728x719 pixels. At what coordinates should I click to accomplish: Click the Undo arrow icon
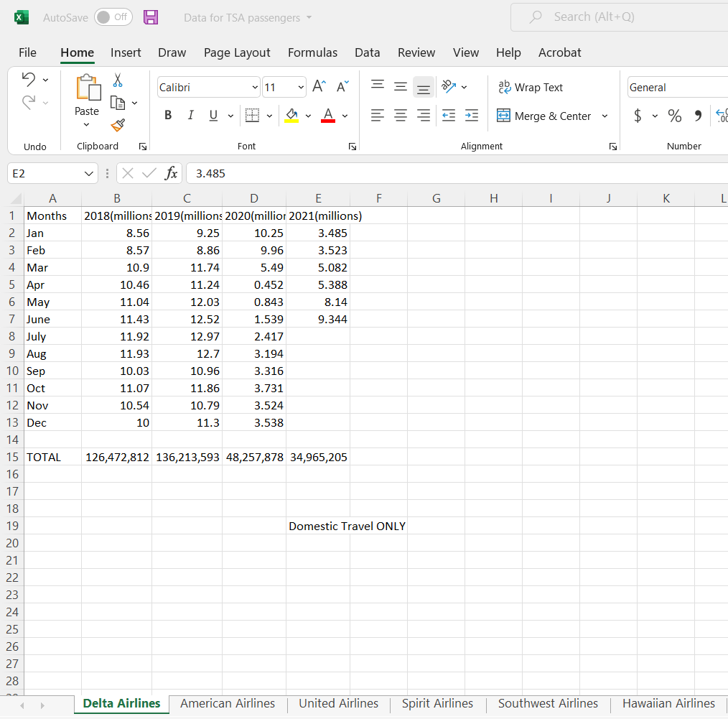coord(29,80)
